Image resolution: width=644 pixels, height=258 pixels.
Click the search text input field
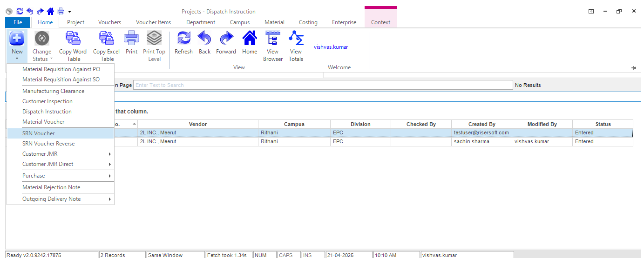[323, 85]
